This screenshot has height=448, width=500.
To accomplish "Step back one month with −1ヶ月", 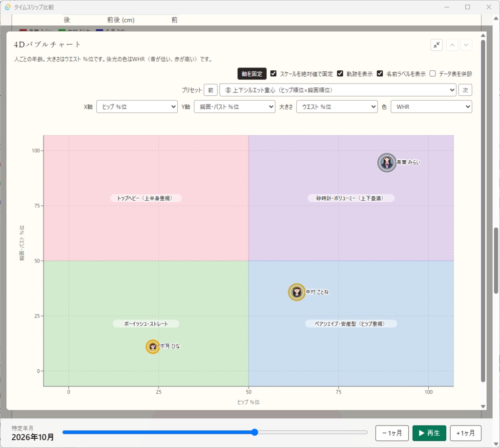I will pos(392,433).
